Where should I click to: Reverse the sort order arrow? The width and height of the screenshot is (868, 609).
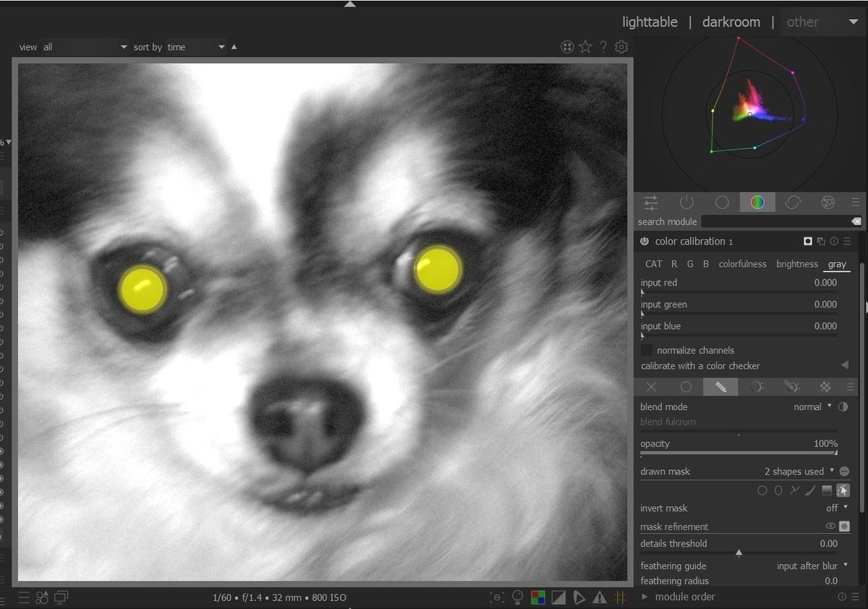(234, 47)
